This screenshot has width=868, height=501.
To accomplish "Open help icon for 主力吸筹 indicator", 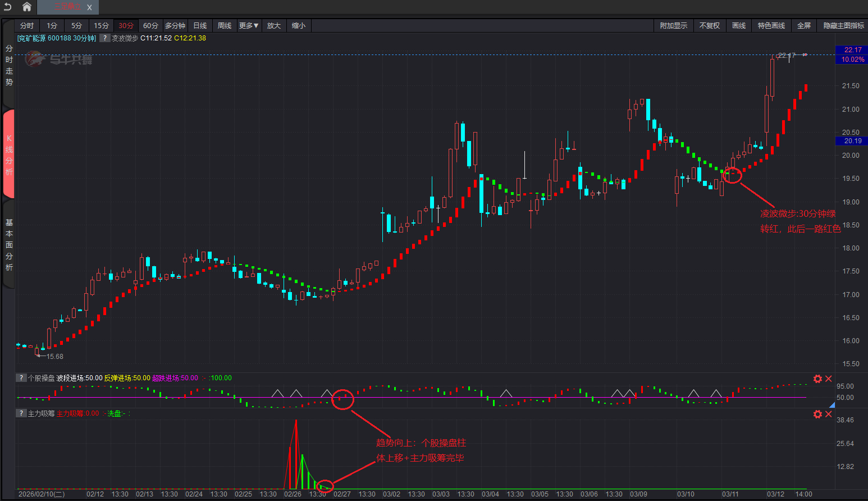I will 21,413.
